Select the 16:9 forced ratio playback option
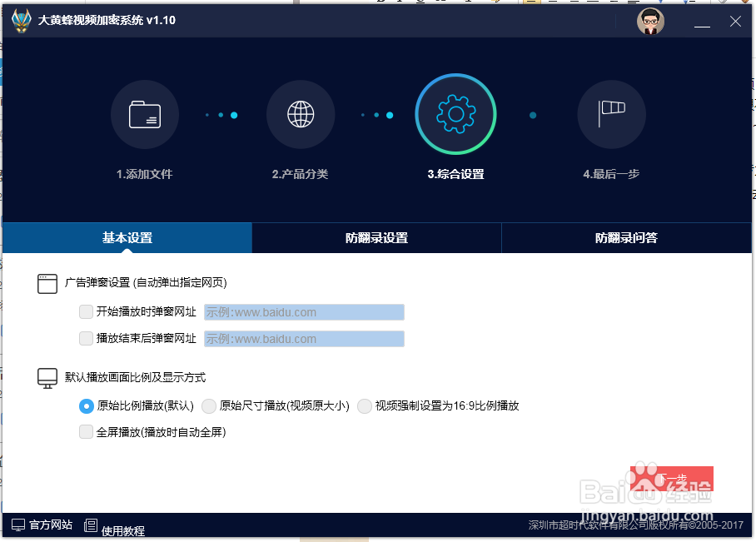This screenshot has height=542, width=756. 365,406
